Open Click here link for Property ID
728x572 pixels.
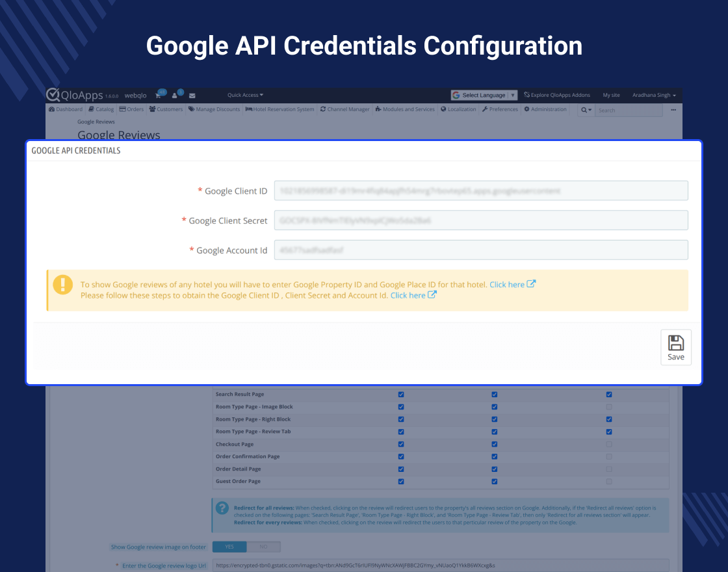(512, 284)
